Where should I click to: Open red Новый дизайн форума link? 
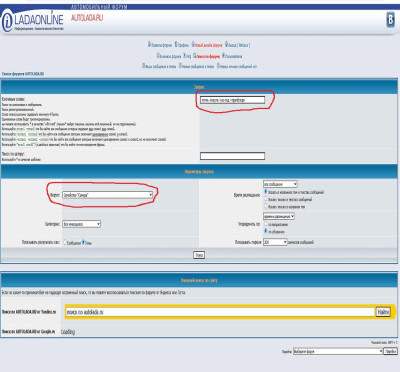(x=208, y=45)
